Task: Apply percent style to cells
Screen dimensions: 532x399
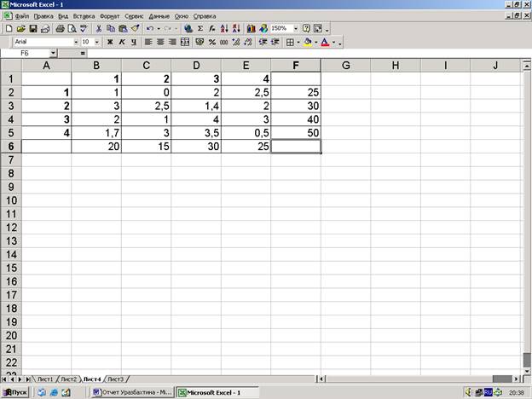Action: [212, 42]
